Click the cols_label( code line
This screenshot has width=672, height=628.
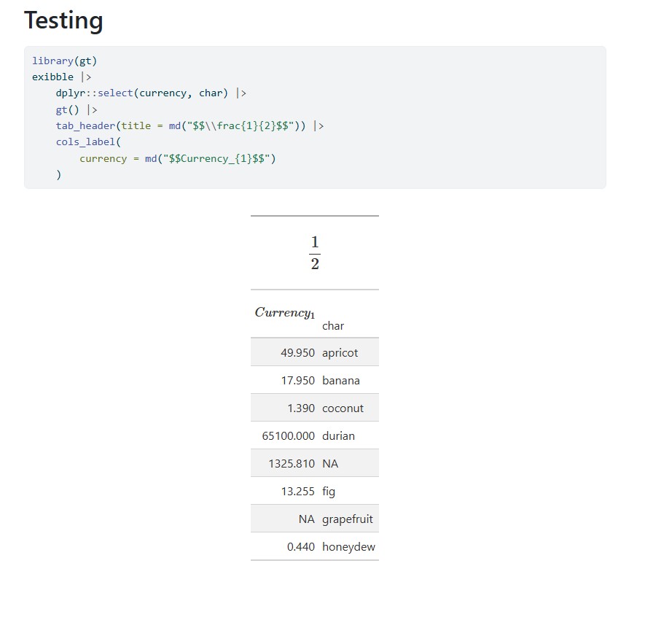pos(89,142)
